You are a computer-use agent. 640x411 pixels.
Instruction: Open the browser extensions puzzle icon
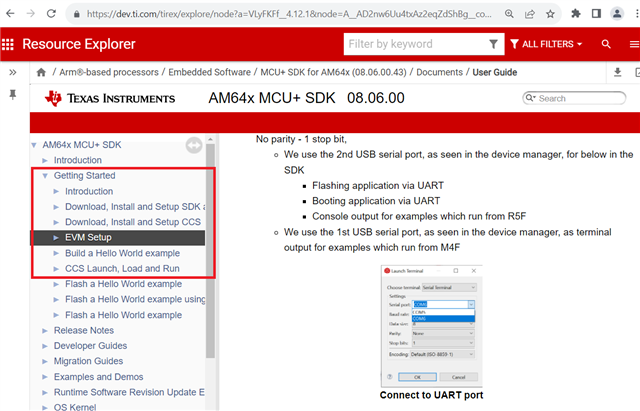tap(576, 13)
